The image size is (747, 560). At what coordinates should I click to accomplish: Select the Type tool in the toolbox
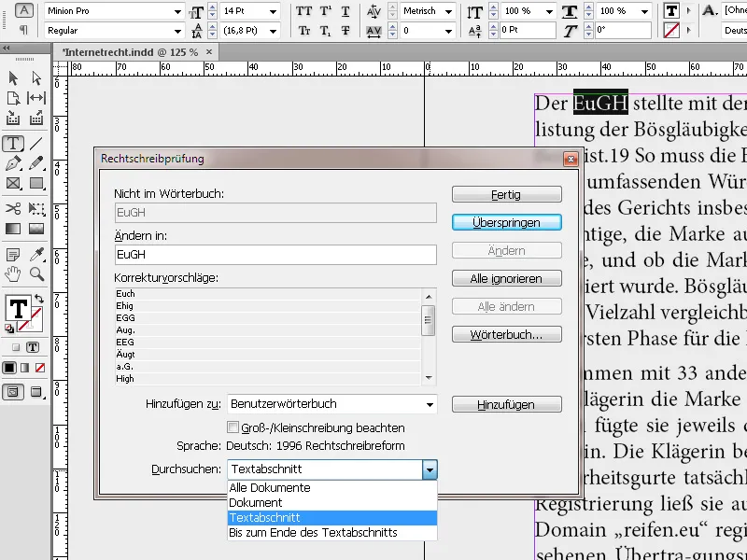coord(13,143)
